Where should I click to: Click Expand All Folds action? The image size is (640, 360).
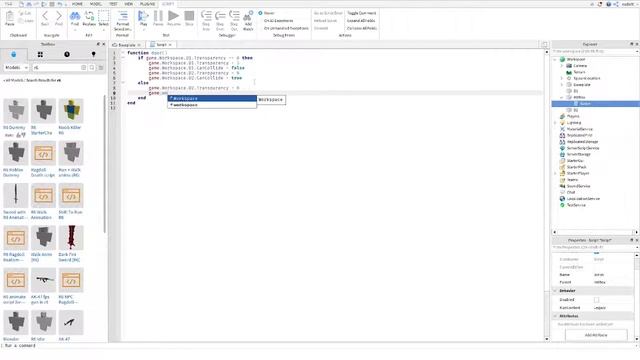point(361,20)
